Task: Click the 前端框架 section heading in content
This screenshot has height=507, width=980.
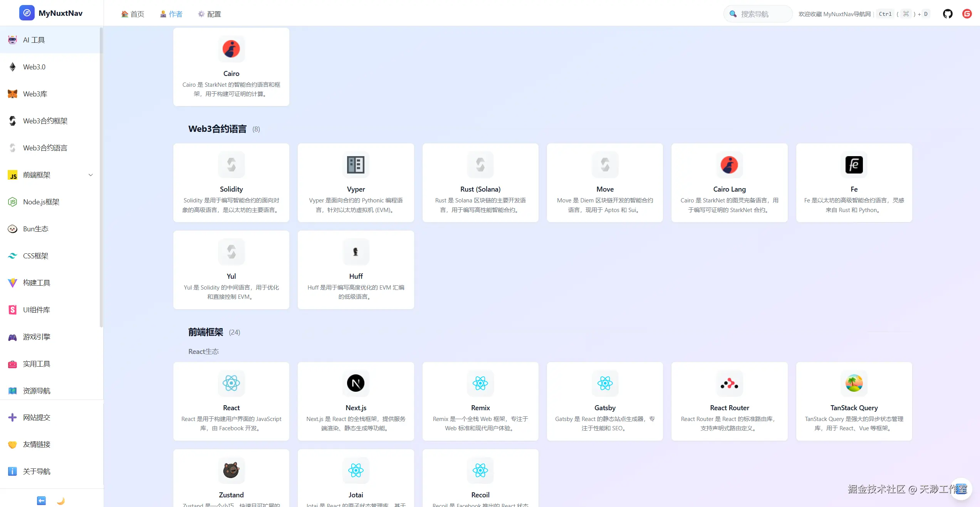Action: coord(206,332)
